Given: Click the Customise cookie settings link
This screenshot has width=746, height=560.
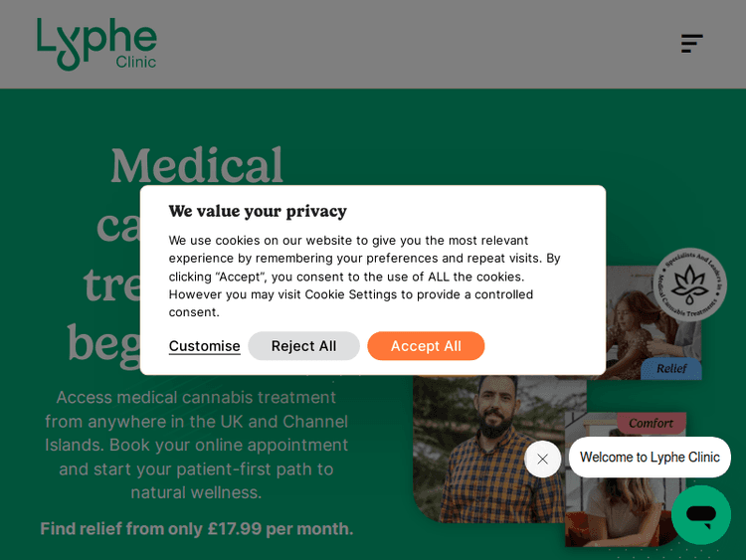Looking at the screenshot, I should click(x=204, y=346).
